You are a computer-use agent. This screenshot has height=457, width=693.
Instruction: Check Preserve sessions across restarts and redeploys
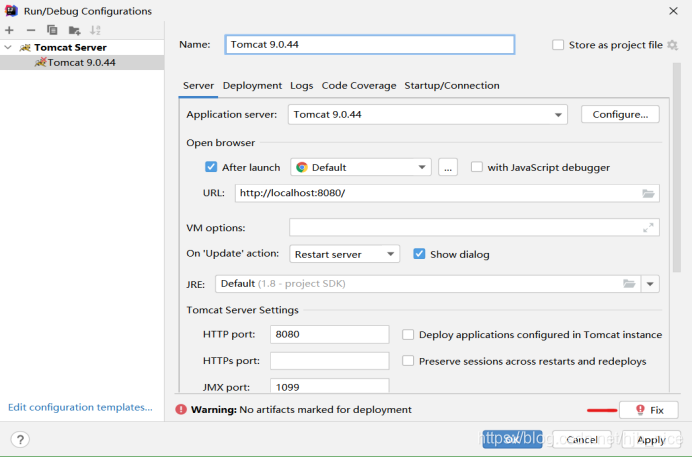408,361
